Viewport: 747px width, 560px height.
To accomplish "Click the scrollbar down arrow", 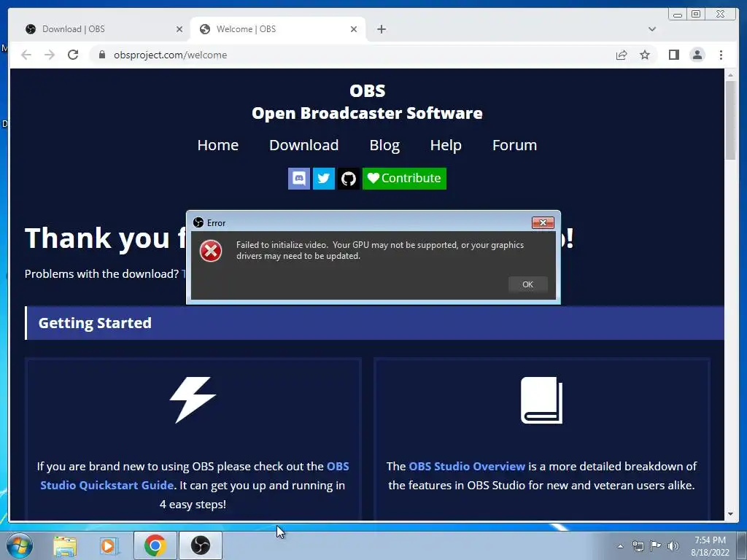I will pos(730,514).
